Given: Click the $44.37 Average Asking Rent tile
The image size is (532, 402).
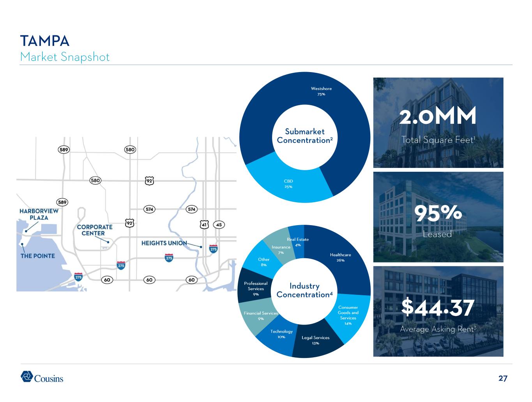Looking at the screenshot, I should pyautogui.click(x=438, y=311).
